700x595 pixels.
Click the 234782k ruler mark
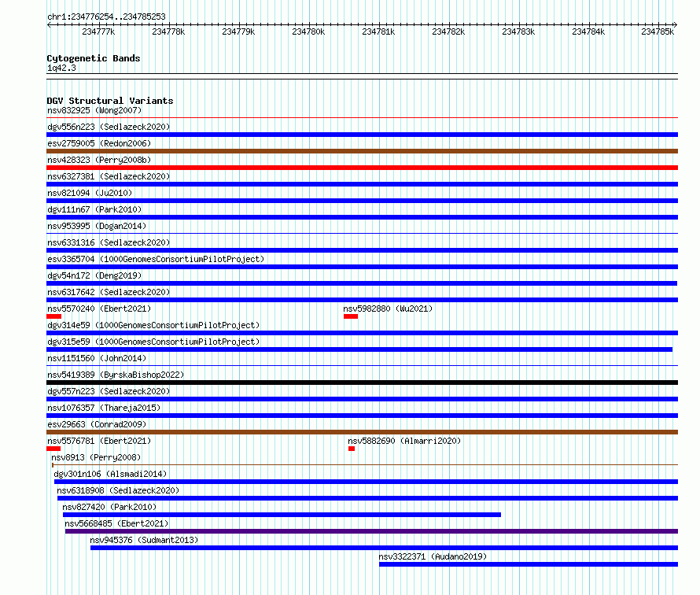pyautogui.click(x=448, y=31)
